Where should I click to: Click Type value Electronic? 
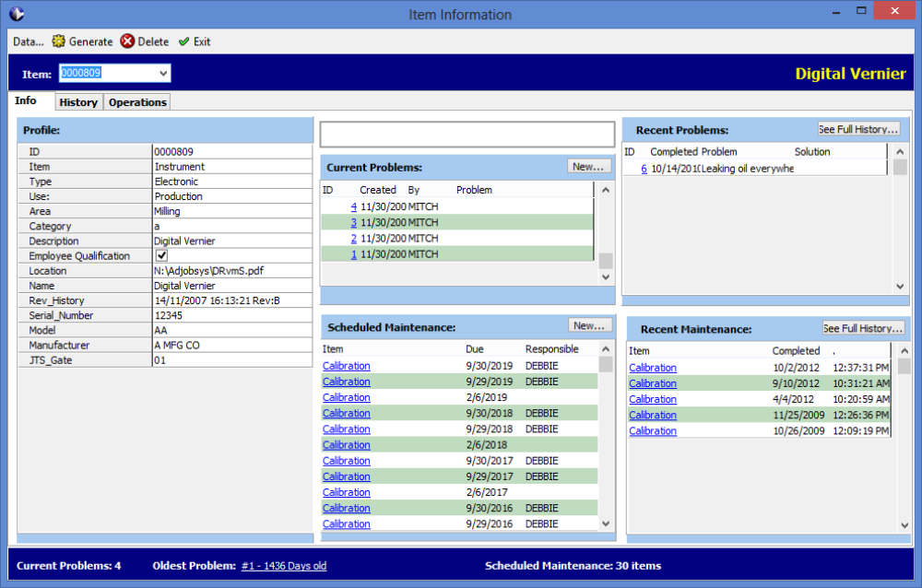click(232, 182)
